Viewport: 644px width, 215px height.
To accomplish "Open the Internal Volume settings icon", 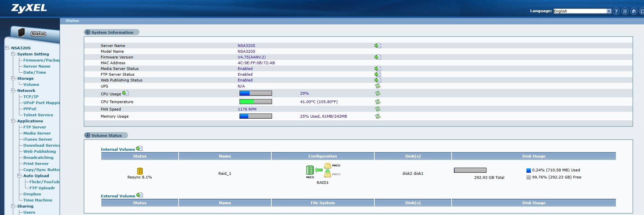I will [139, 148].
